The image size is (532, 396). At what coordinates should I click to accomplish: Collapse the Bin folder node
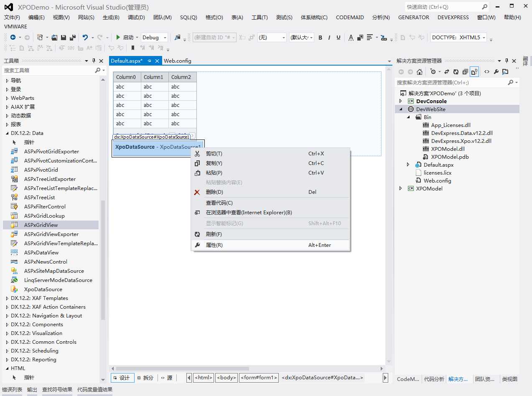(x=408, y=117)
